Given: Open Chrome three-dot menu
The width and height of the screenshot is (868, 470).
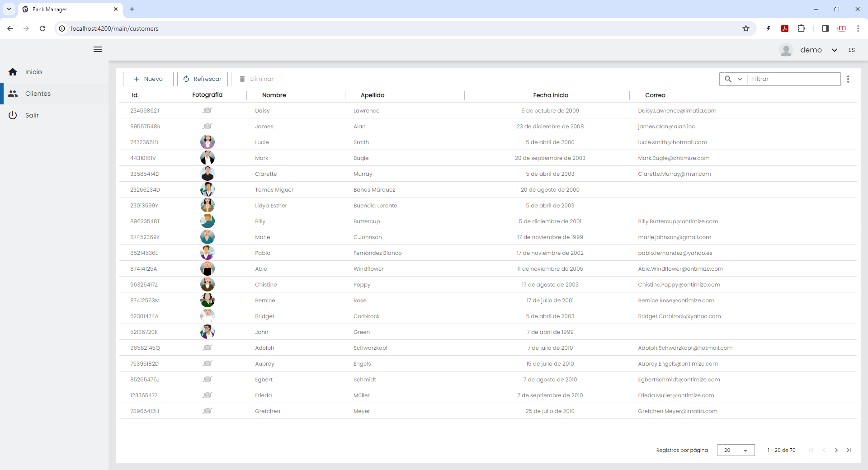Looking at the screenshot, I should pos(858,28).
